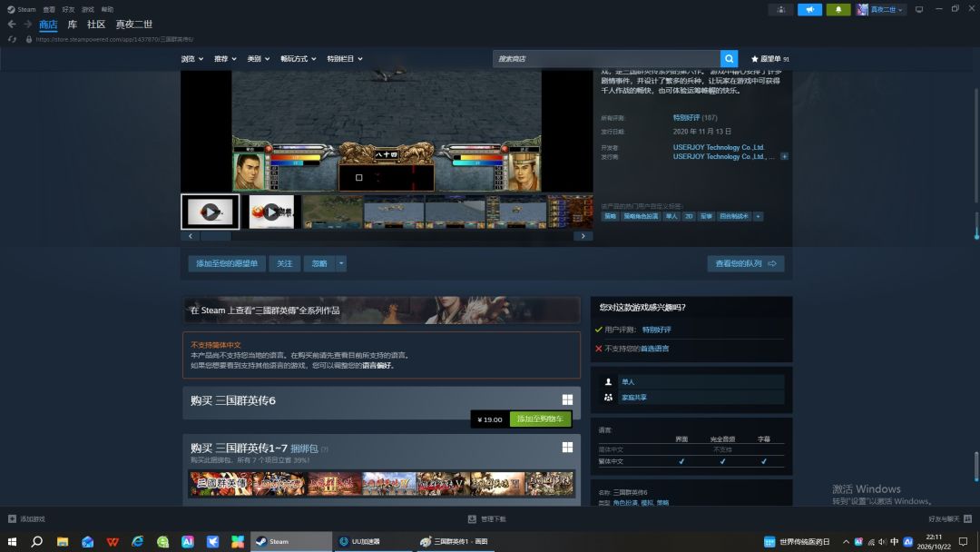
Task: Open the 特别好评 all-reviews link
Action: pyautogui.click(x=686, y=117)
